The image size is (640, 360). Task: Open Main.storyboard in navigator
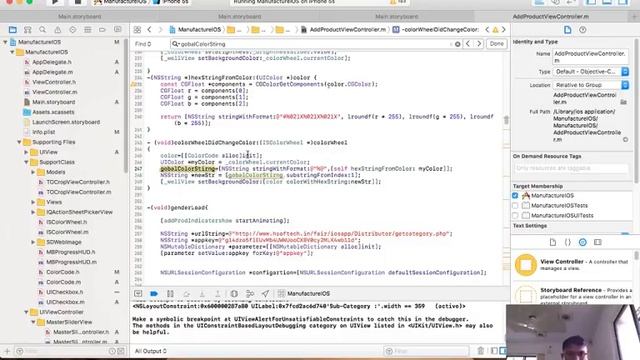pos(53,102)
